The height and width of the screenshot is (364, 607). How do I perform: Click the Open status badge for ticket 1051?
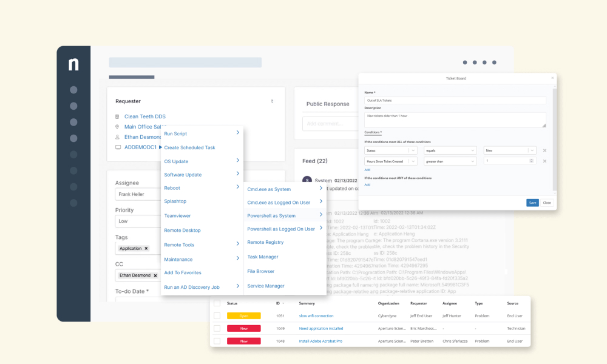pyautogui.click(x=244, y=316)
